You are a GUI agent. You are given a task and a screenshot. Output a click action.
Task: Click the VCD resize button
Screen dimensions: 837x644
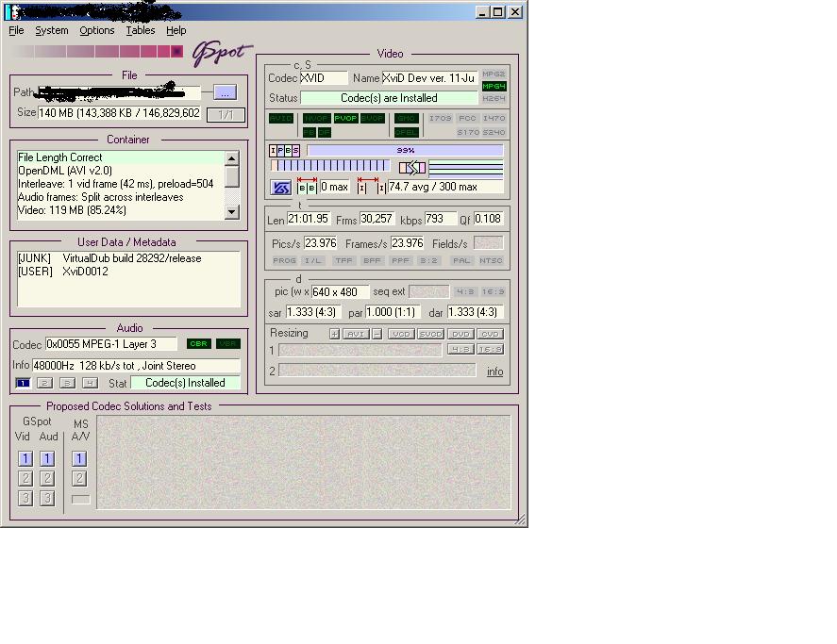click(x=401, y=334)
